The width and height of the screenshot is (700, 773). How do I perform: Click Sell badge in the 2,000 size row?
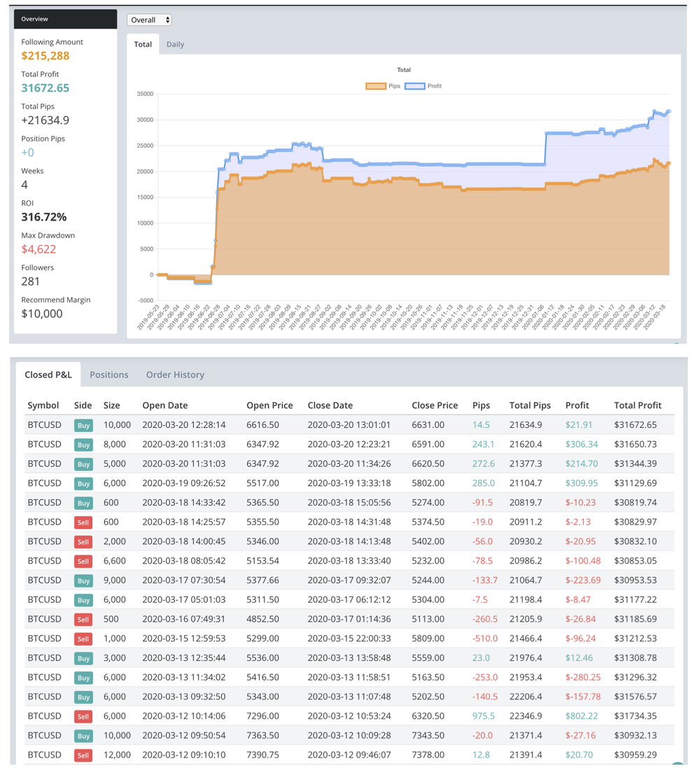83,542
